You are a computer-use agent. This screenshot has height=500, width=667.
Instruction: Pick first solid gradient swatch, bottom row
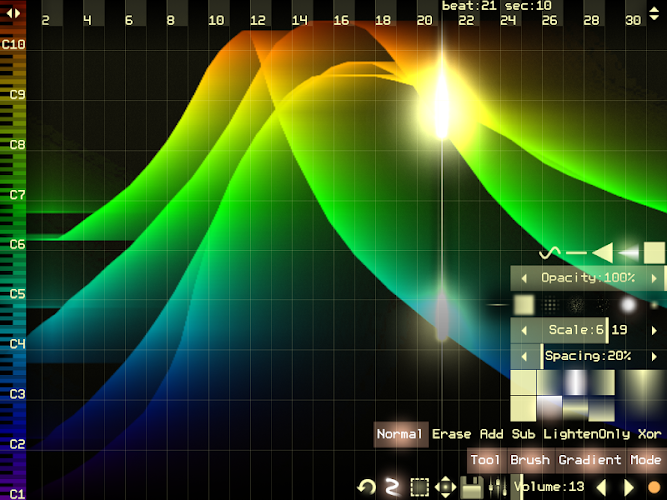(523, 409)
